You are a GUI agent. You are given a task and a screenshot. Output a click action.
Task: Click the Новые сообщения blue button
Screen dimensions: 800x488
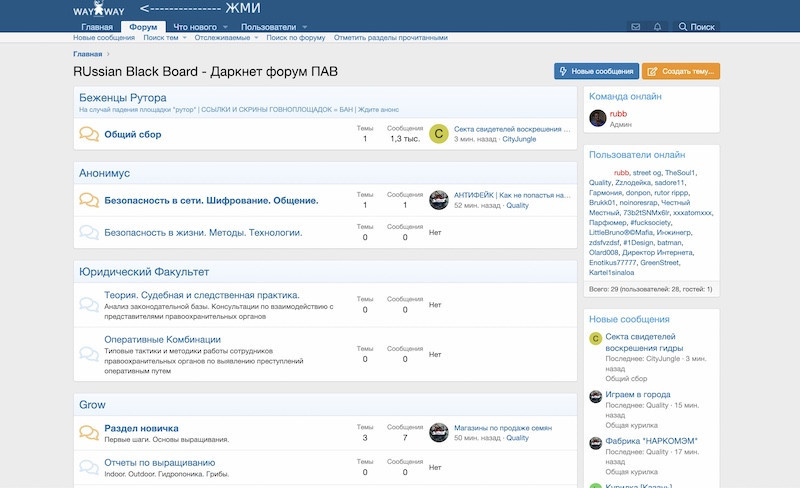(x=596, y=72)
